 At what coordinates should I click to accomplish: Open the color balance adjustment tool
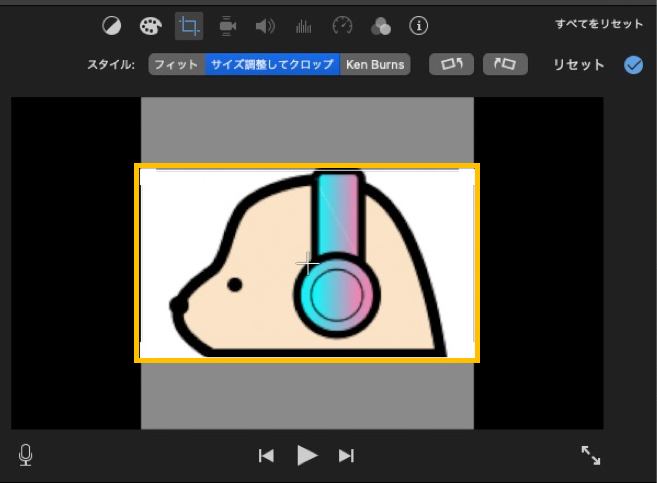[111, 26]
